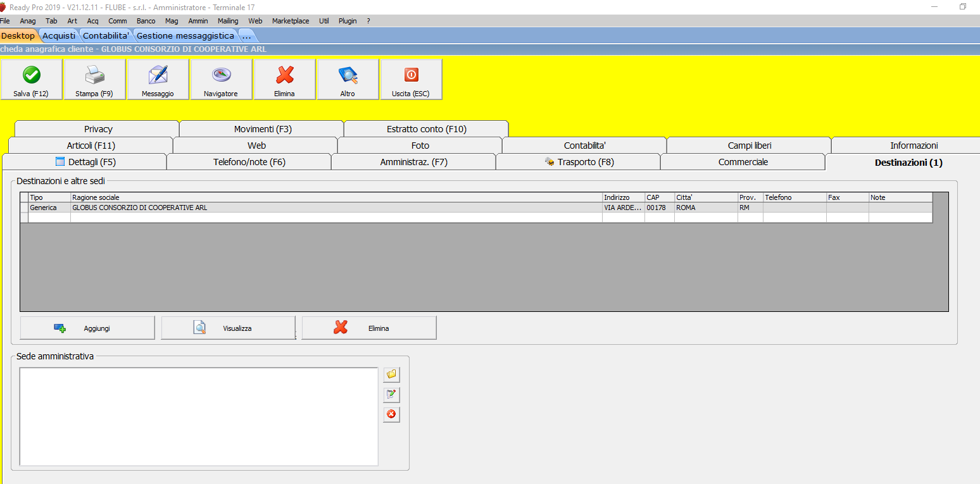Screen dimensions: 980x484
Task: Click the Elimina red X toolbar button
Action: click(x=285, y=80)
